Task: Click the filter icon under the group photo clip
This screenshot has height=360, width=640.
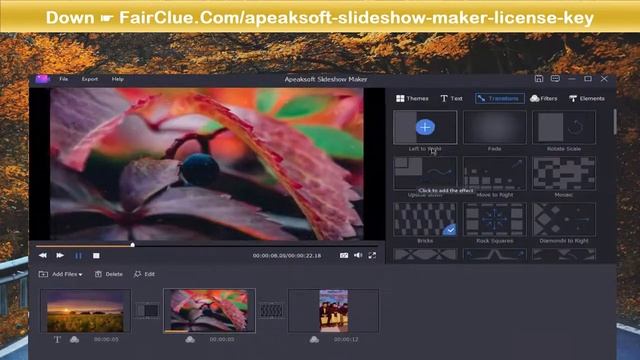Action: pos(314,340)
